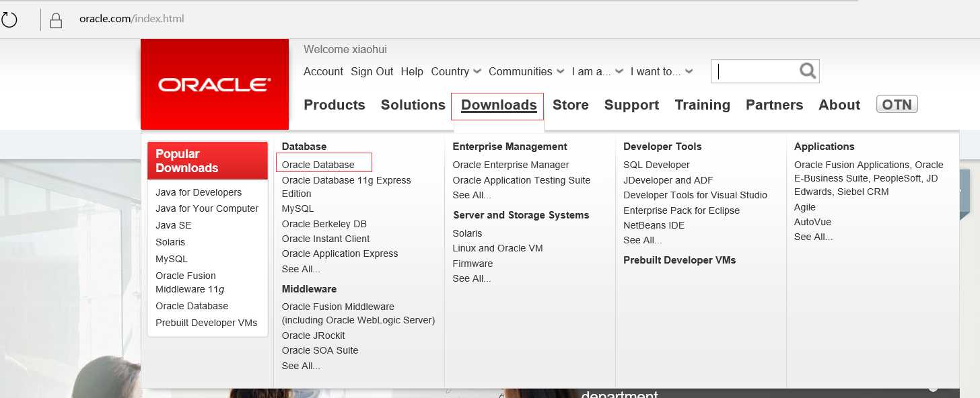980x398 pixels.
Task: Expand the Country dropdown
Action: point(456,71)
